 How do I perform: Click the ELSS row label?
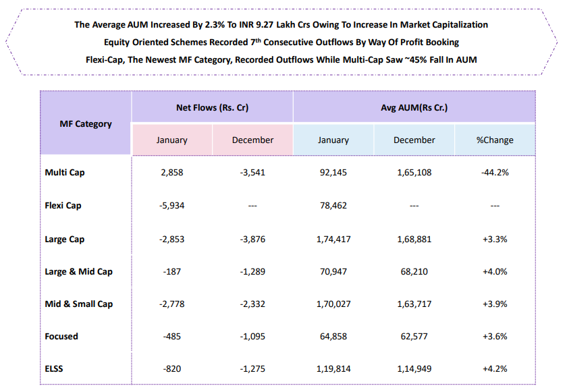pyautogui.click(x=54, y=369)
